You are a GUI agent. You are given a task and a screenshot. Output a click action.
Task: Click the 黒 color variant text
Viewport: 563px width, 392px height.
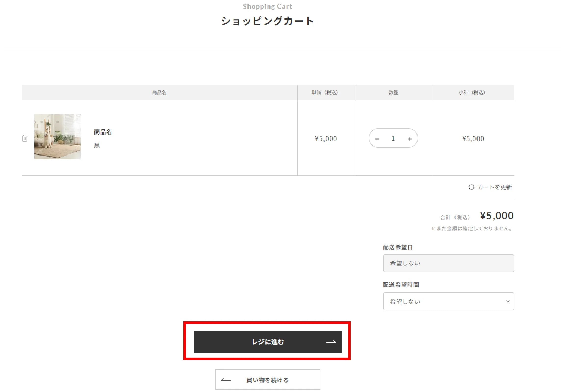click(x=97, y=145)
